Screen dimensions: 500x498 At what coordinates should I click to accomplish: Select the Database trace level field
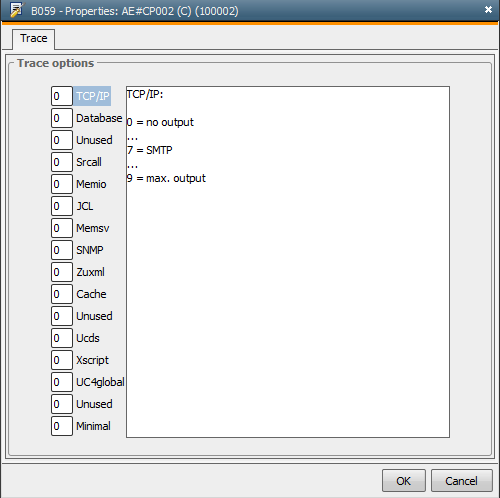[x=62, y=118]
